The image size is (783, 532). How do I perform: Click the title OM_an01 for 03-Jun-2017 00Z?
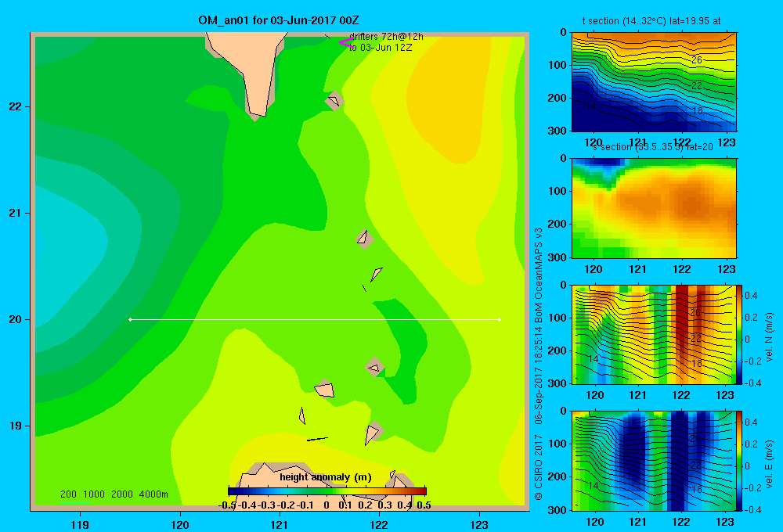coord(279,20)
